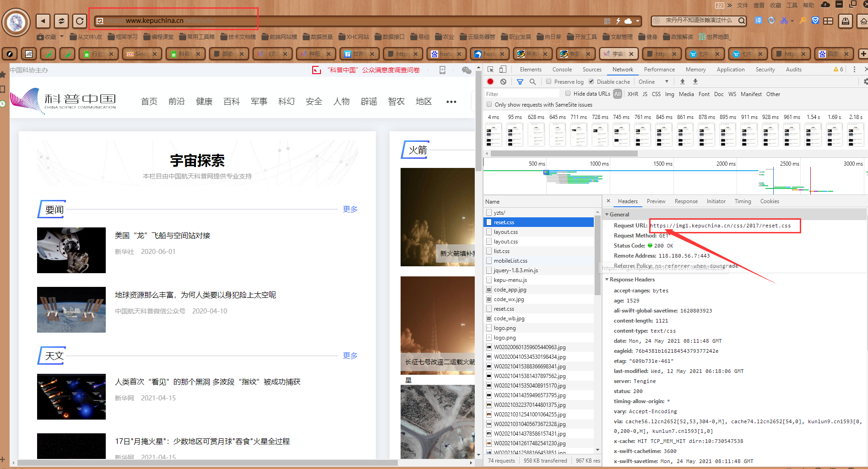Select jquery-1.8.3.min.js in the request list

pyautogui.click(x=515, y=270)
